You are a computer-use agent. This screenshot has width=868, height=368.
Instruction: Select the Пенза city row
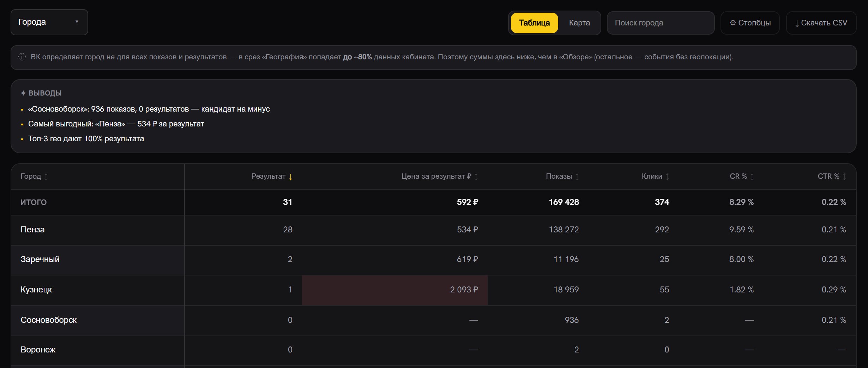(x=434, y=230)
